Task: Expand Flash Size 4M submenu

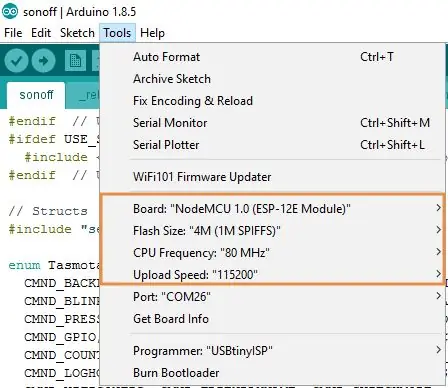Action: [273, 231]
